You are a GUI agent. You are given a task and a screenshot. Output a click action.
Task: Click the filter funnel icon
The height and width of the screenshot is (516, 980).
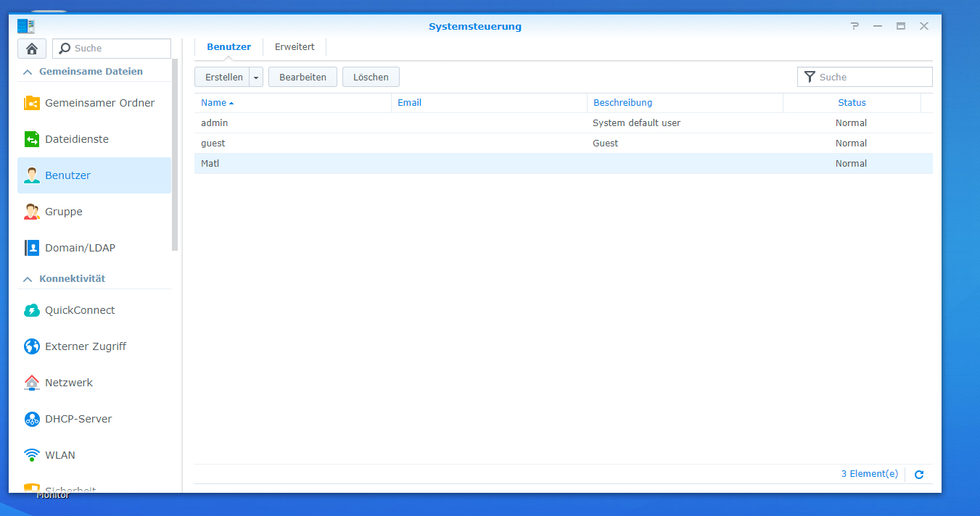tap(810, 77)
